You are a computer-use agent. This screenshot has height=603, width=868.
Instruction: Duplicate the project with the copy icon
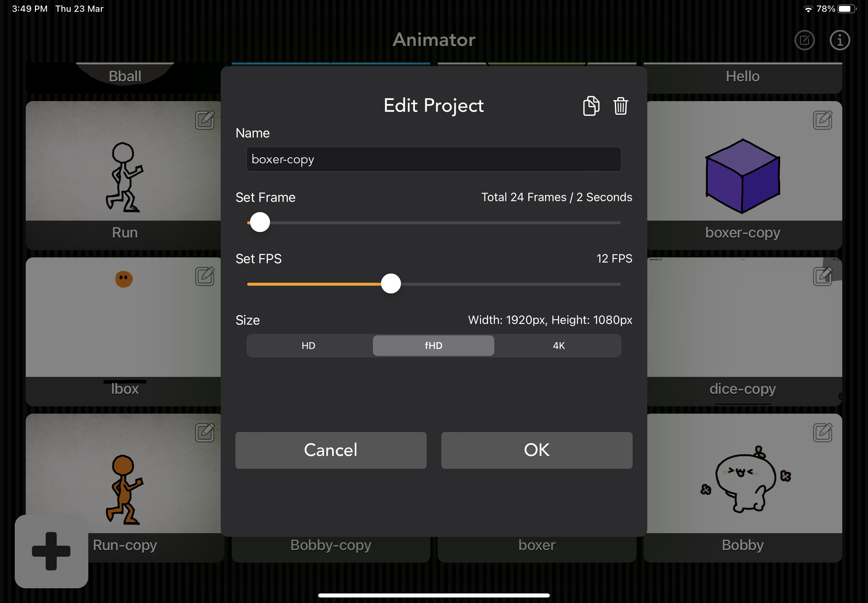591,106
